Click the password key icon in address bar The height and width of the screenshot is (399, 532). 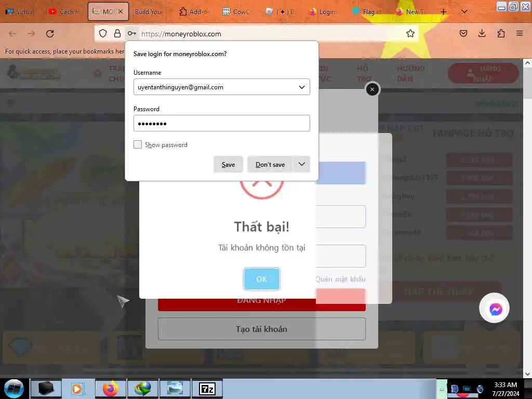click(x=131, y=33)
